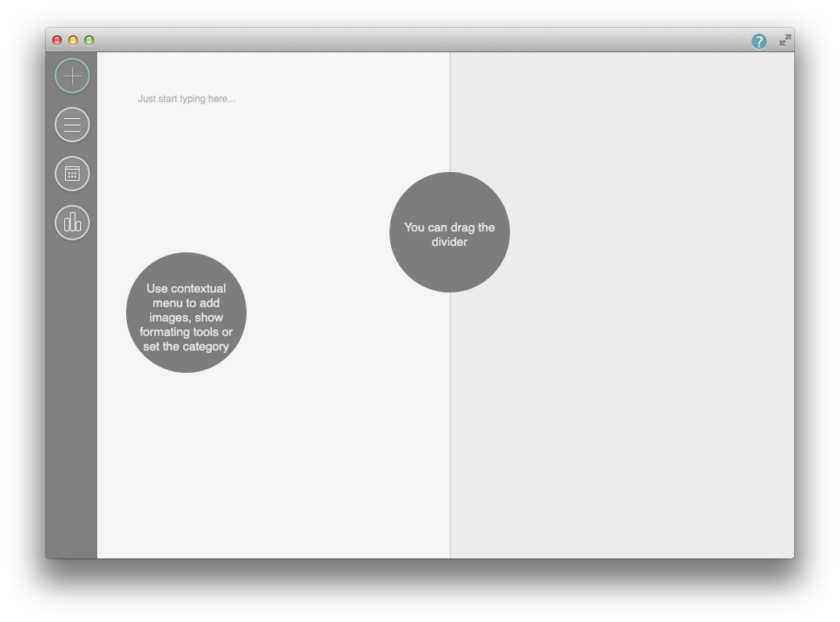Open the calendar view icon
Screen dimensions: 840x622
tap(72, 174)
